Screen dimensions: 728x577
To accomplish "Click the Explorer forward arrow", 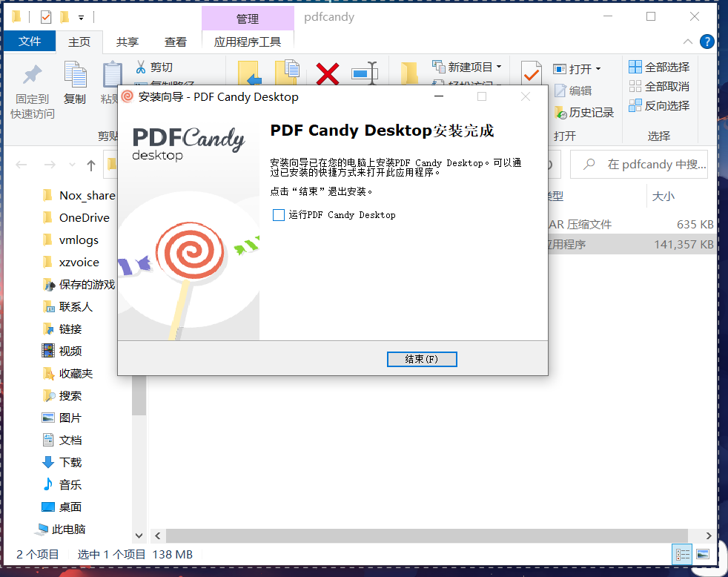I will [x=49, y=165].
